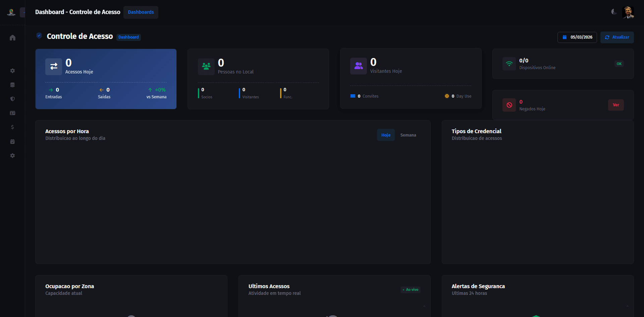Select the ID card sidebar icon

(x=12, y=113)
